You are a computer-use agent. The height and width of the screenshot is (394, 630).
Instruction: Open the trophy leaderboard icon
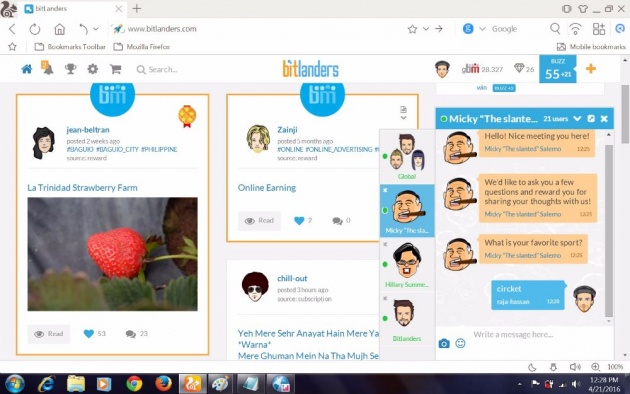70,69
